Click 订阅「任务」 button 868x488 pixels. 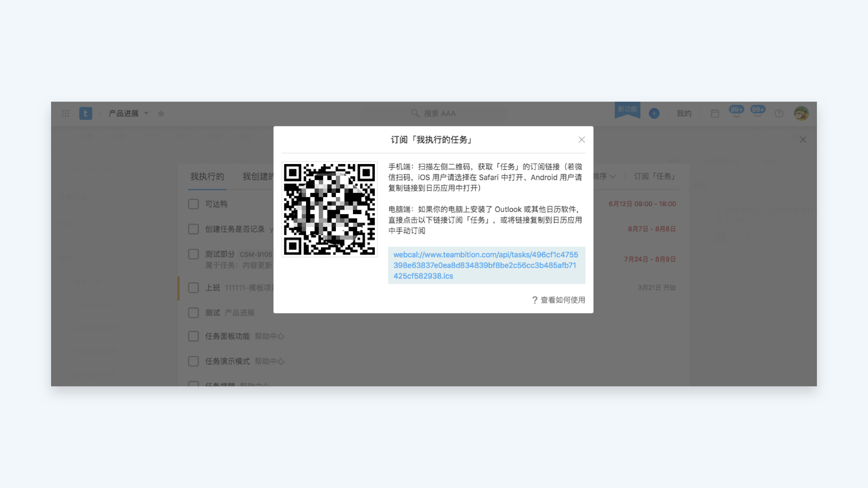[654, 176]
